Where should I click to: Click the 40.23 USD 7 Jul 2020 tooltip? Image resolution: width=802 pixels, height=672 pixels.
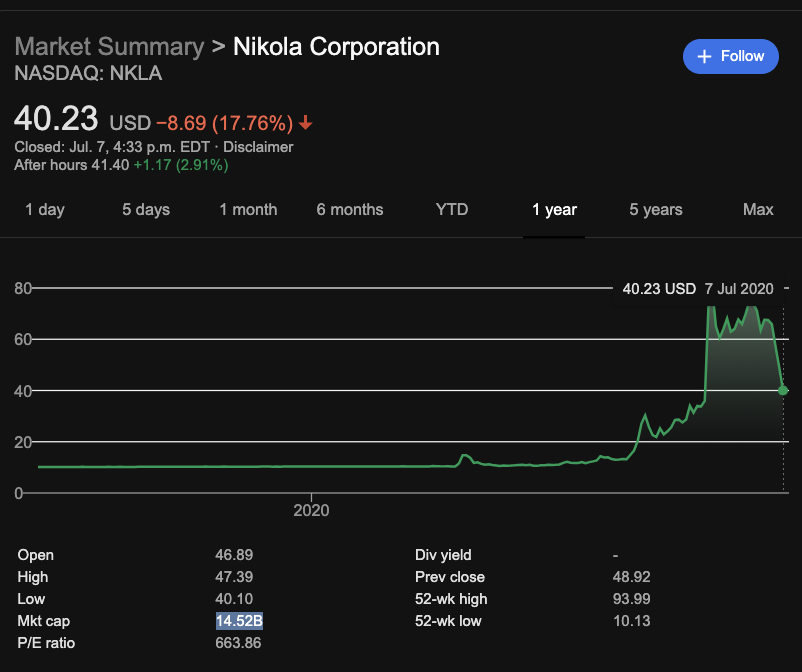click(698, 289)
